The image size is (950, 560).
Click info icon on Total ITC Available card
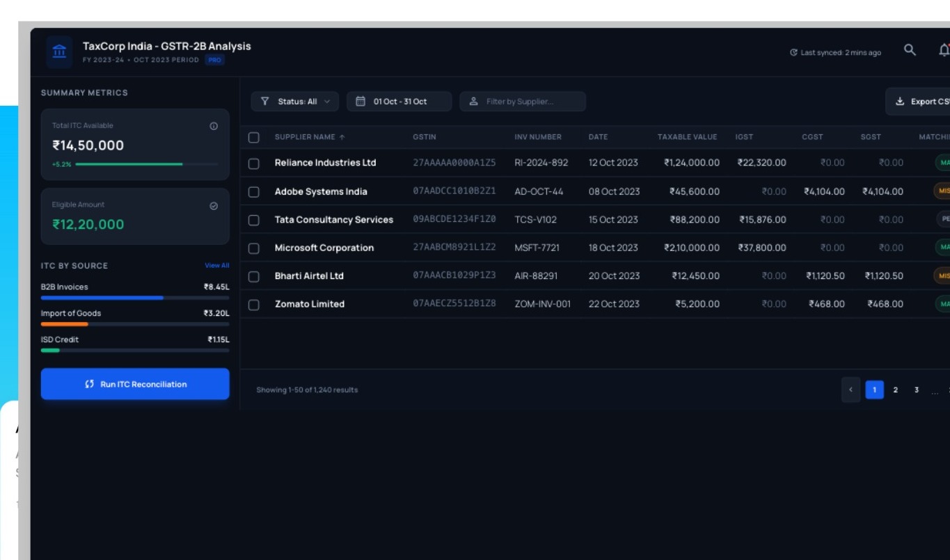214,126
